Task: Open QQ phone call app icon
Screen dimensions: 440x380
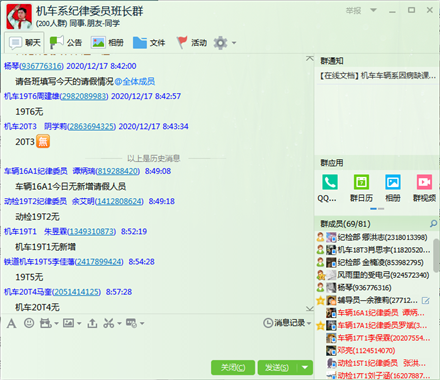Action: point(330,182)
